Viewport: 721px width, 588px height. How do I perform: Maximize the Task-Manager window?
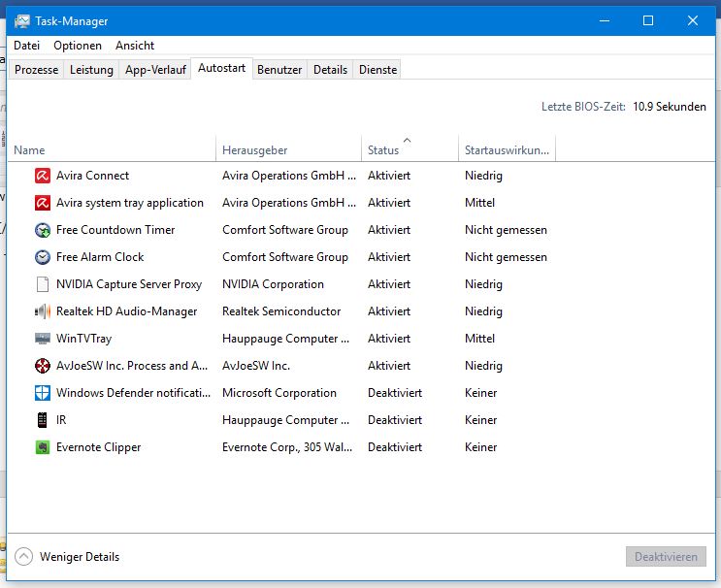pos(648,20)
